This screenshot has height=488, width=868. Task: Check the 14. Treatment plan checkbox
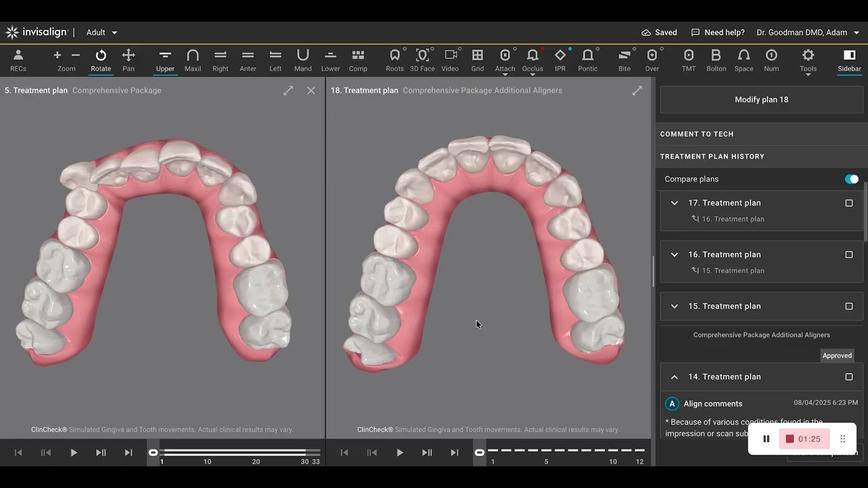pyautogui.click(x=849, y=377)
